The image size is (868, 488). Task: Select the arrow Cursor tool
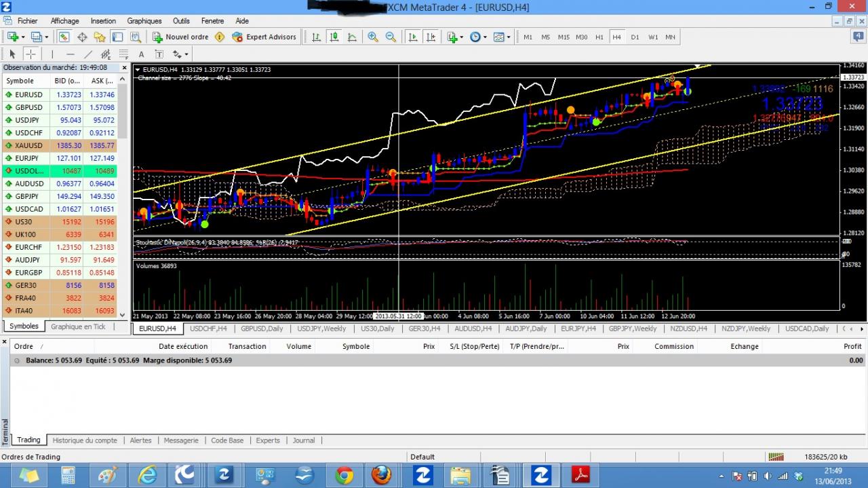12,54
